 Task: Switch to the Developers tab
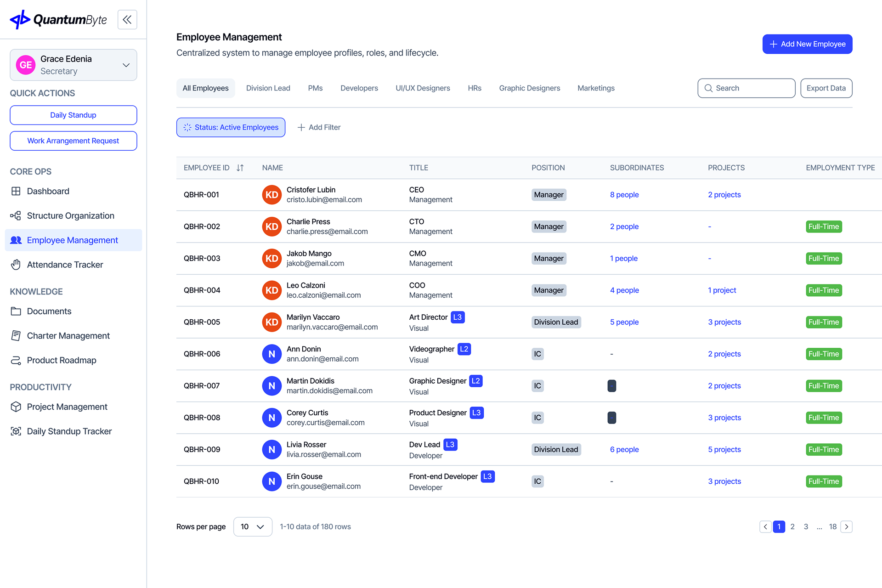359,88
